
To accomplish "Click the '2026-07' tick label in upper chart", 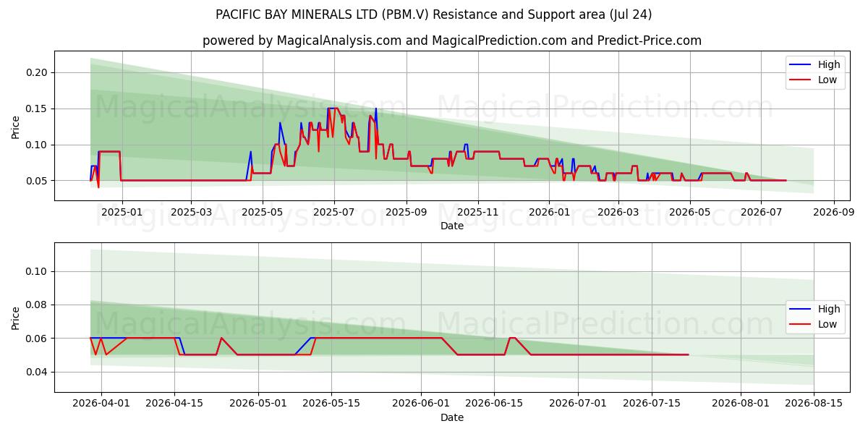I will coord(760,212).
